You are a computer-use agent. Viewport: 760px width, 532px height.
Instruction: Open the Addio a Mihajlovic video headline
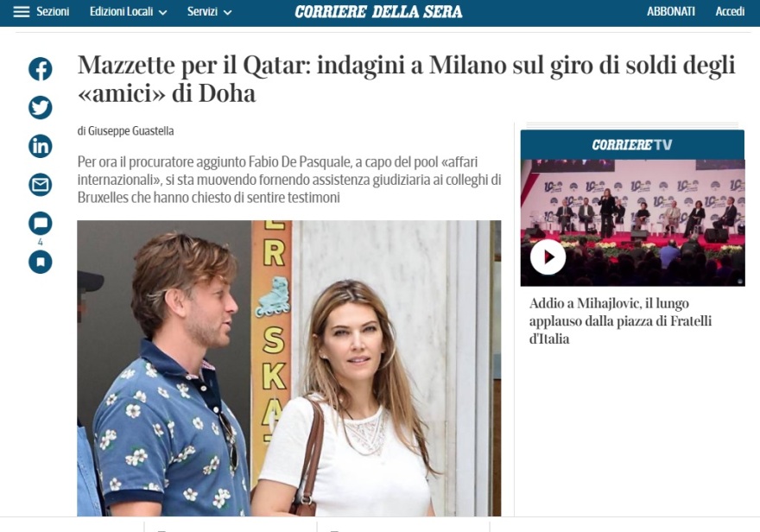point(620,320)
